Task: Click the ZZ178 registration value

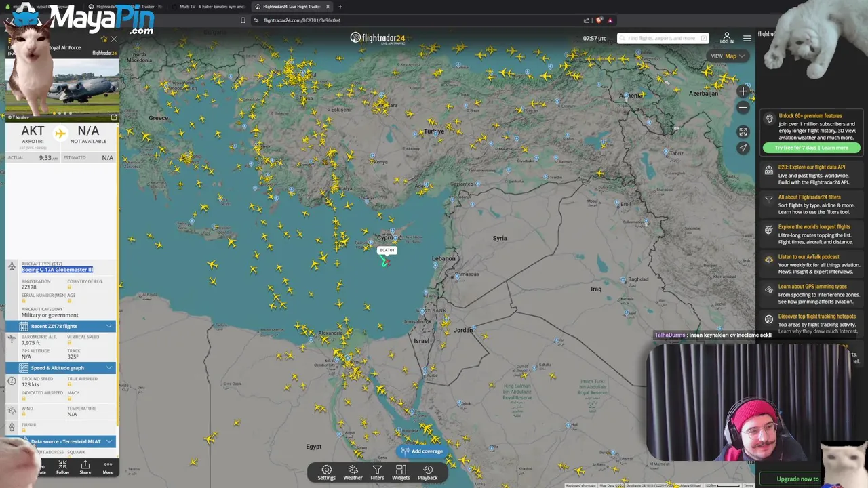Action: (29, 287)
